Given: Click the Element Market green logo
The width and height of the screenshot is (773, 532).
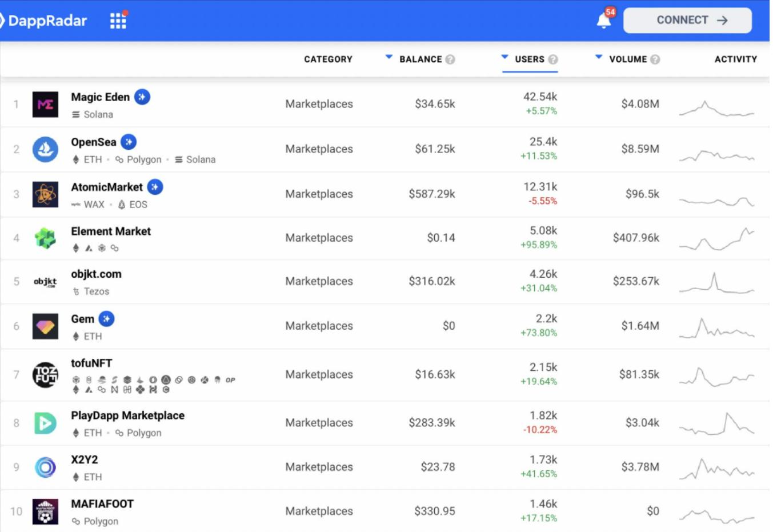Looking at the screenshot, I should pyautogui.click(x=45, y=238).
